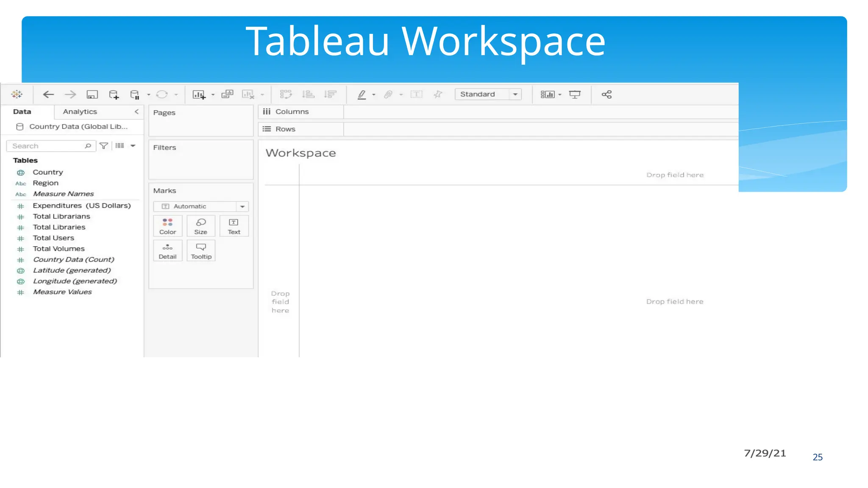Select the Total Users measure

tap(53, 238)
